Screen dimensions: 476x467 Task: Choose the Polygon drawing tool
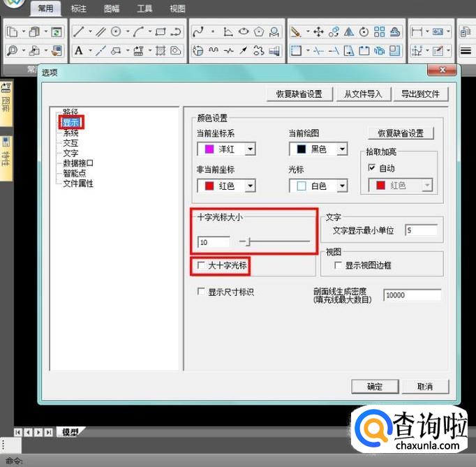click(x=259, y=31)
